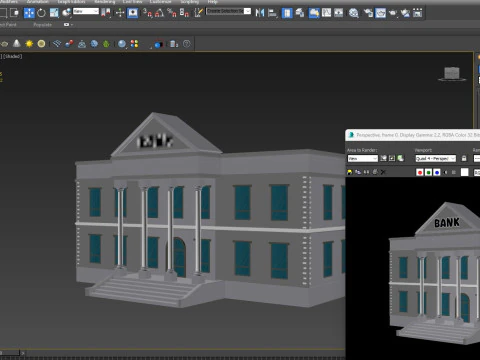Open the Create Selection Set dropdown

[228, 11]
